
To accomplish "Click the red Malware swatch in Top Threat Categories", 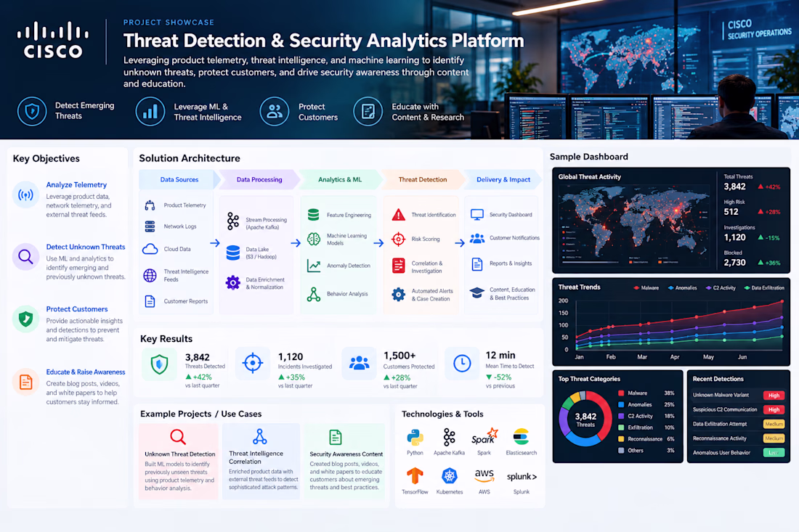I will pos(620,393).
